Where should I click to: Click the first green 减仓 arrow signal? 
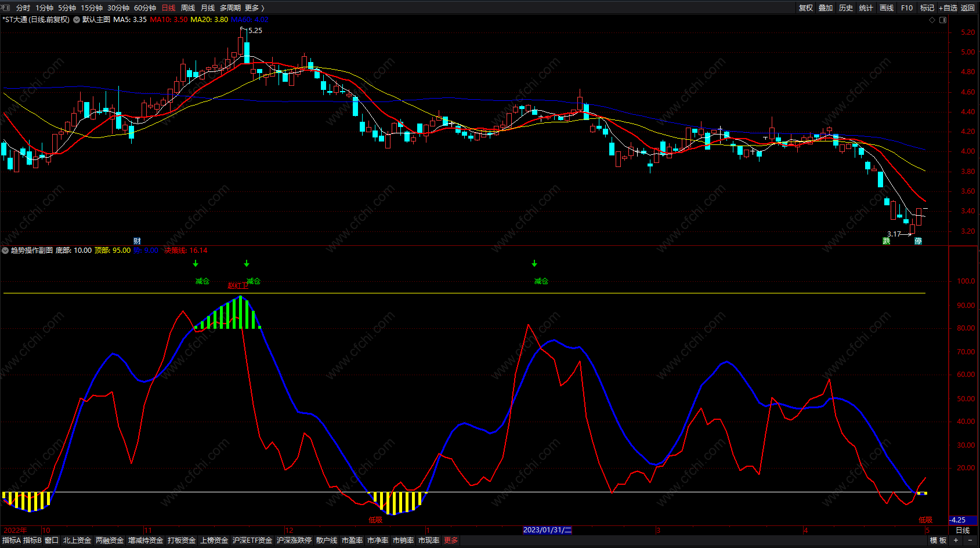point(196,264)
